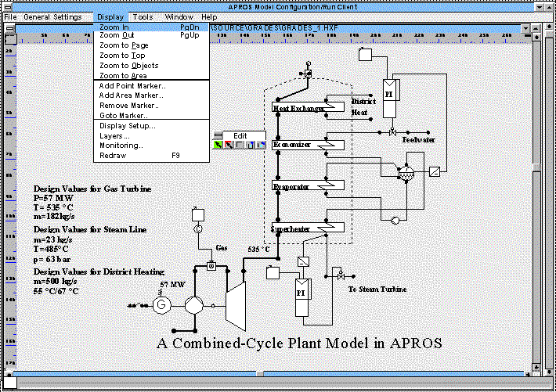Open the Window menu
Screen dimensions: 556x392
(179, 17)
